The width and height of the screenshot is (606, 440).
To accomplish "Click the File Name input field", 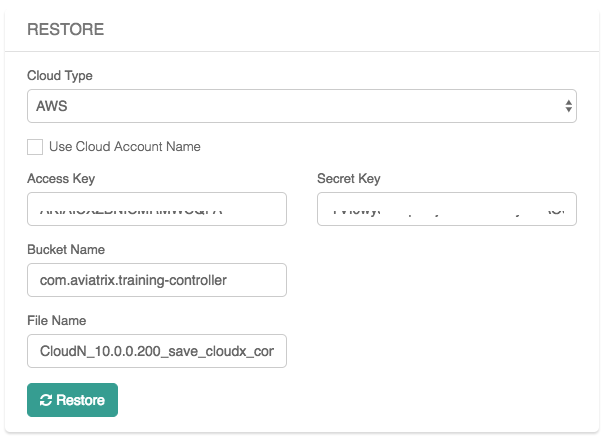I will (157, 351).
